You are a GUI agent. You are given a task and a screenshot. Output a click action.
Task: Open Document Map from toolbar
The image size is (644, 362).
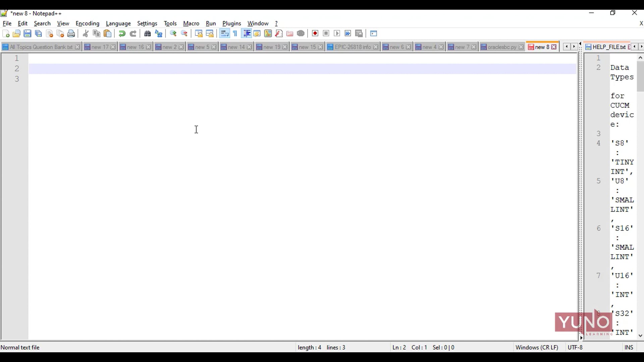pyautogui.click(x=268, y=34)
